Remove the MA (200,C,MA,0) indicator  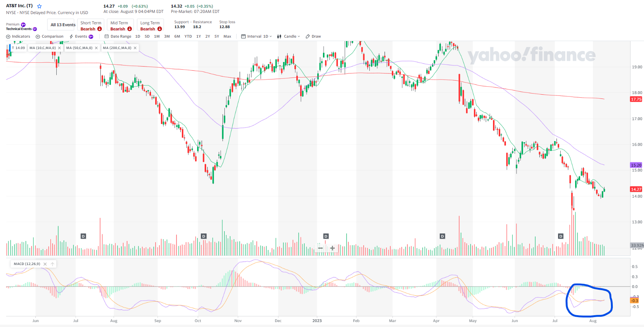point(135,48)
